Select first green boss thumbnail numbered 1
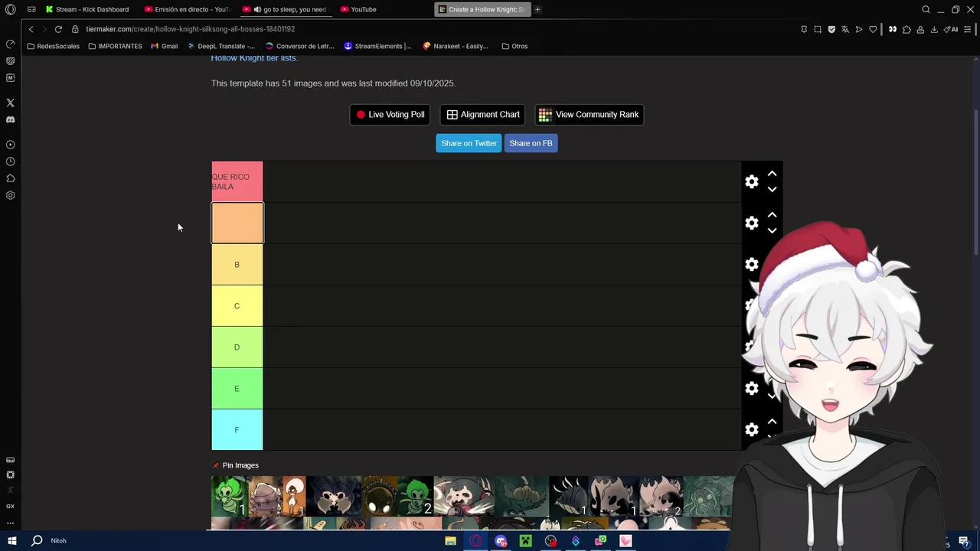 tap(230, 497)
